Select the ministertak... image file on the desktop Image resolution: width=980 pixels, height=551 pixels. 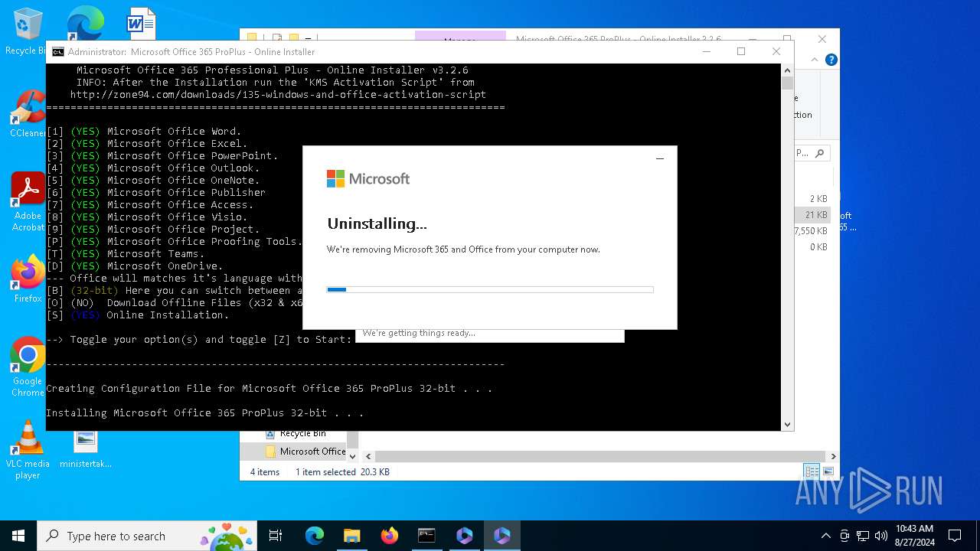click(86, 448)
